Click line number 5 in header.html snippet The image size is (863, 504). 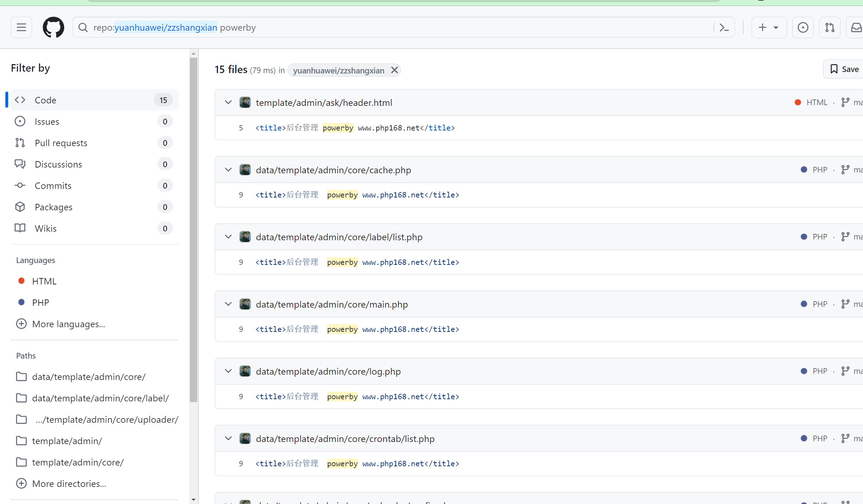click(241, 128)
